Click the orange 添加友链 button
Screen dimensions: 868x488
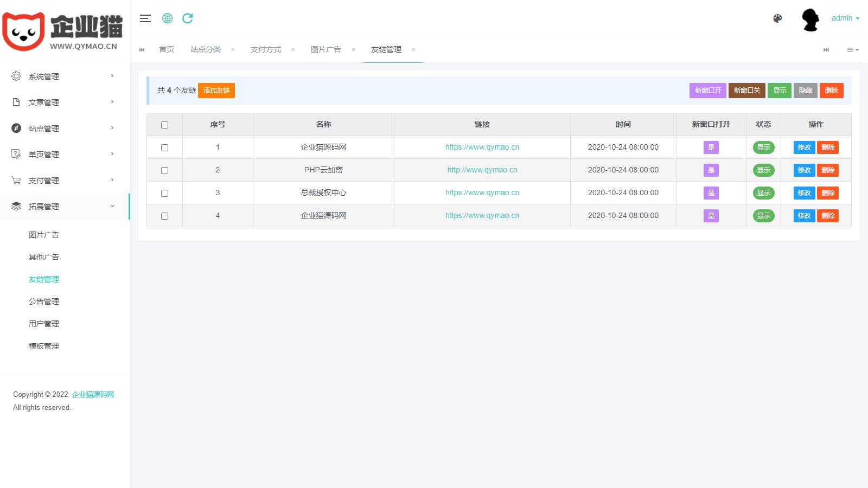(216, 91)
